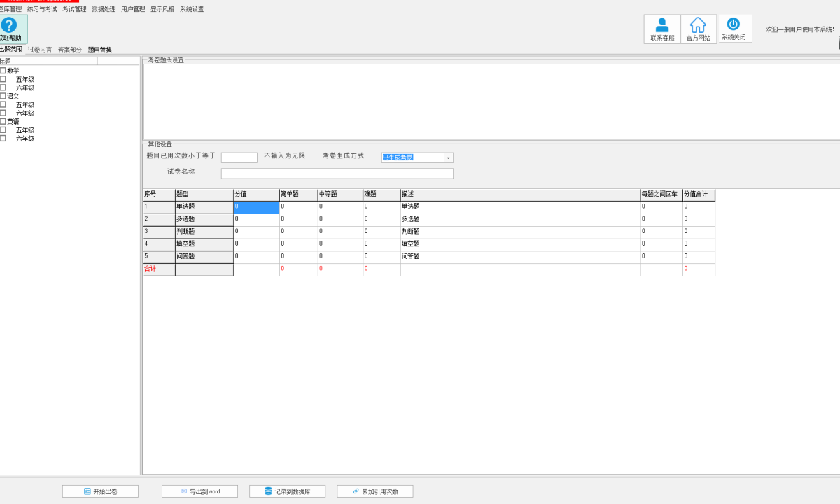Enable 五年级 checkbox under 英语

[3, 130]
